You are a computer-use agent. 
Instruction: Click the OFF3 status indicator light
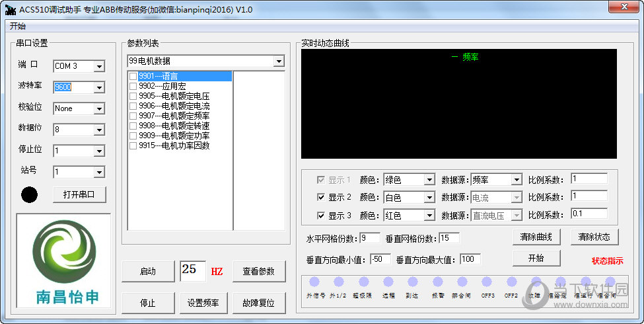pos(487,282)
